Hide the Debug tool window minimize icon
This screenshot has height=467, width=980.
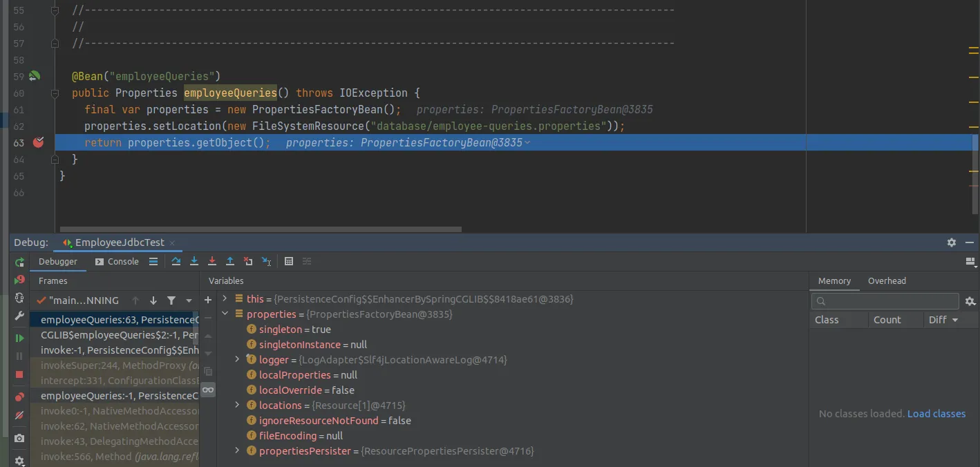click(x=970, y=242)
